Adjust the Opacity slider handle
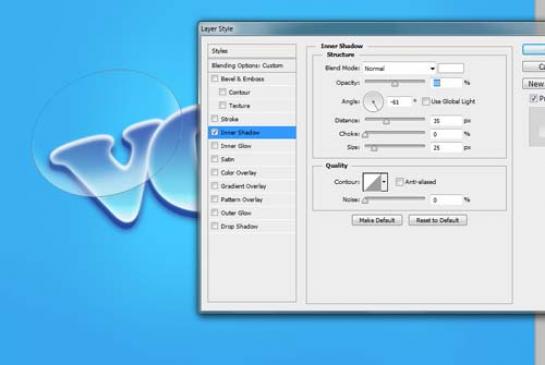Image resolution: width=545 pixels, height=365 pixels. (394, 84)
